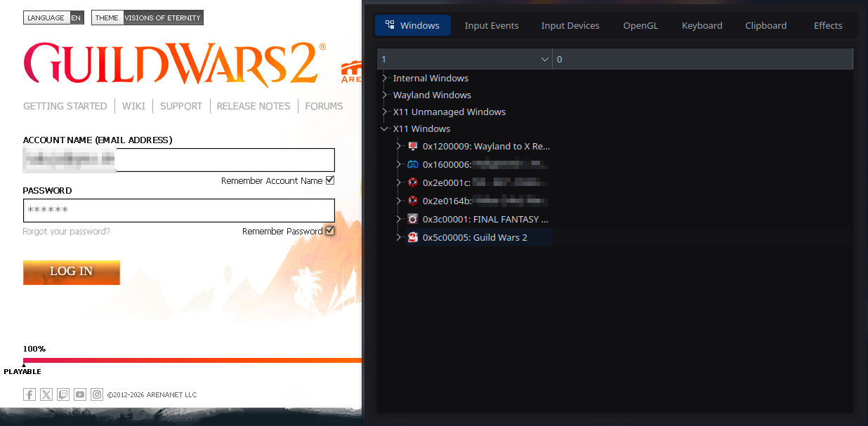Open the Forgot your password link

[x=66, y=232]
